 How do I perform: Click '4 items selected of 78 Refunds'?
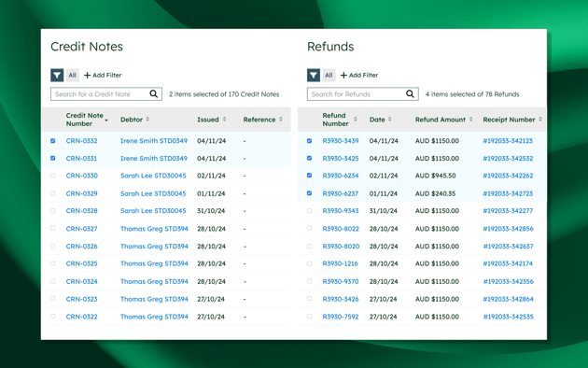coord(472,94)
